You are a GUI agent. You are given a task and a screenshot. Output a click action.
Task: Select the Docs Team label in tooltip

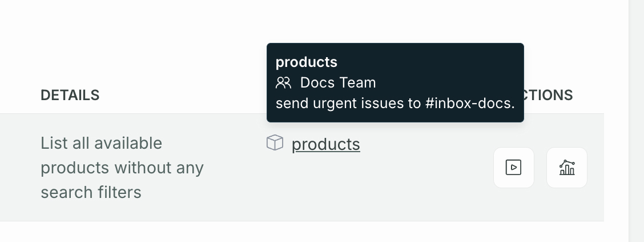[x=338, y=83]
